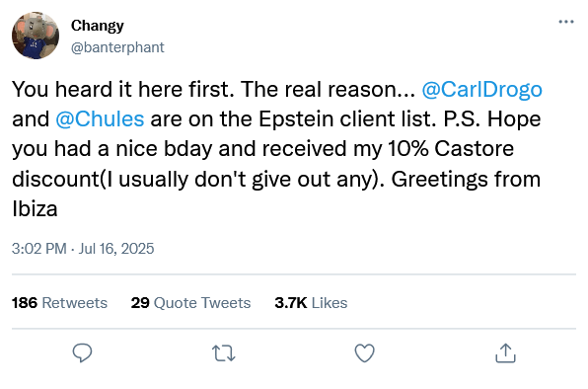This screenshot has width=588, height=389.
Task: Open the Changy display name
Action: coord(97,26)
